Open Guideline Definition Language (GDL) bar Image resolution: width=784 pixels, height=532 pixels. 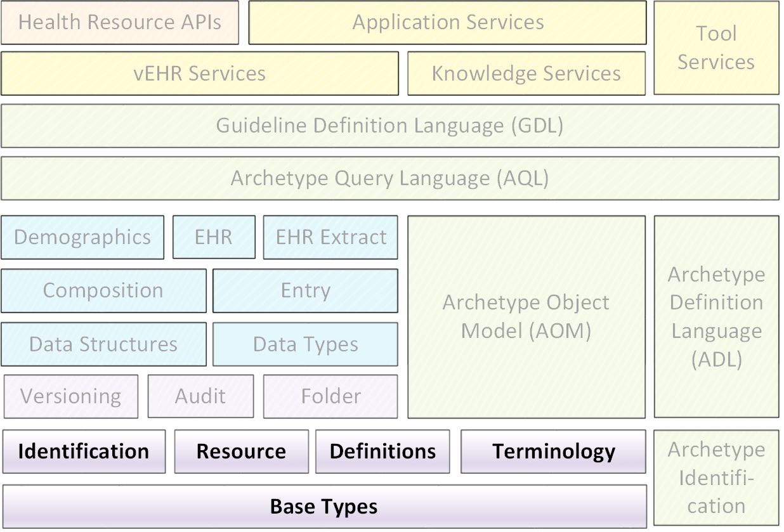click(390, 126)
